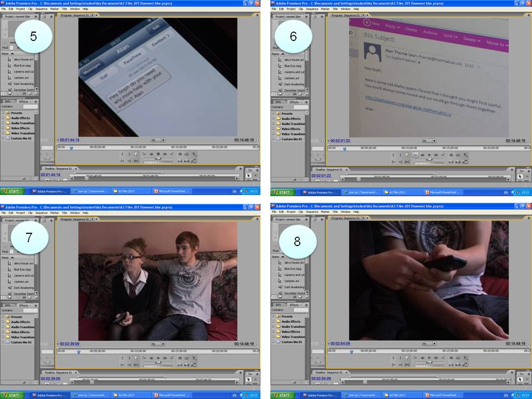Click New Bin icon in text-message window's Project panel
Image resolution: width=532 pixels, height=399 pixels.
29,93
